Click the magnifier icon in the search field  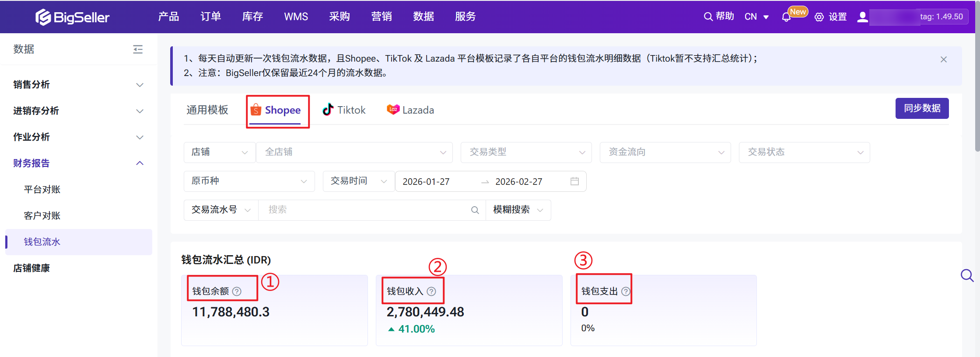pos(475,210)
